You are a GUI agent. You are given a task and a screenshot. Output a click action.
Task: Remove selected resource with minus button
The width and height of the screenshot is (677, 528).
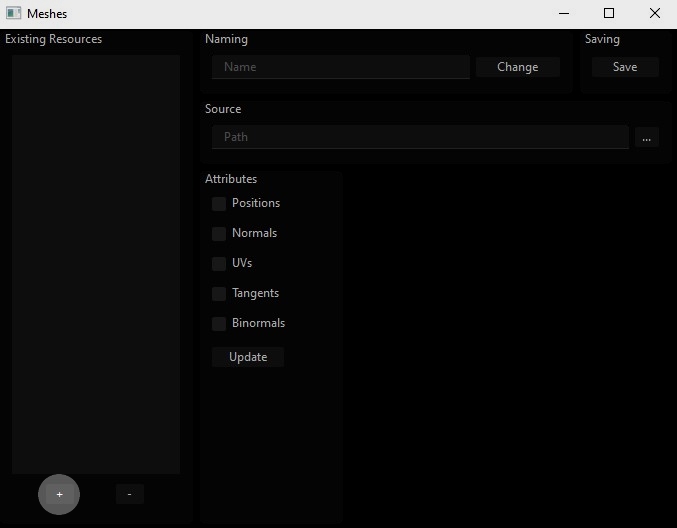(130, 494)
